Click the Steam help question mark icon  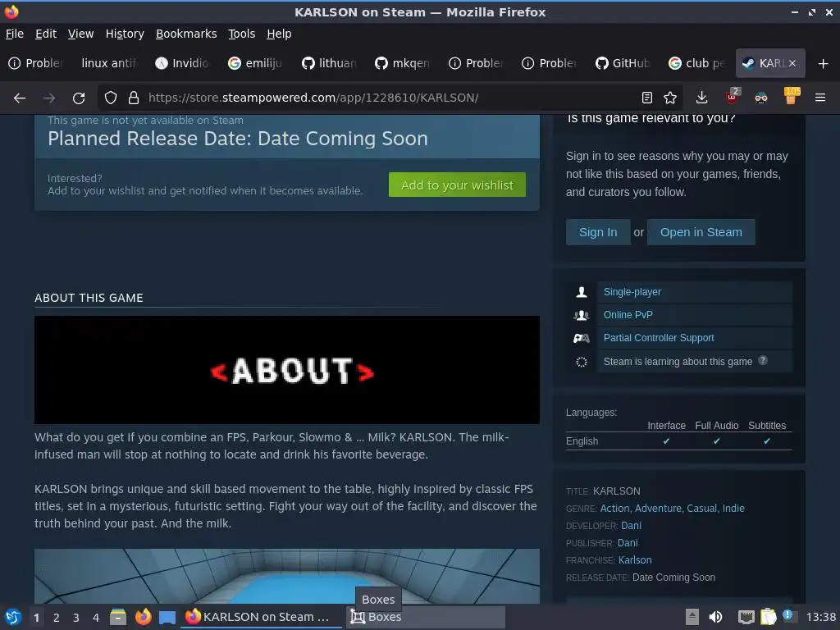(x=763, y=361)
